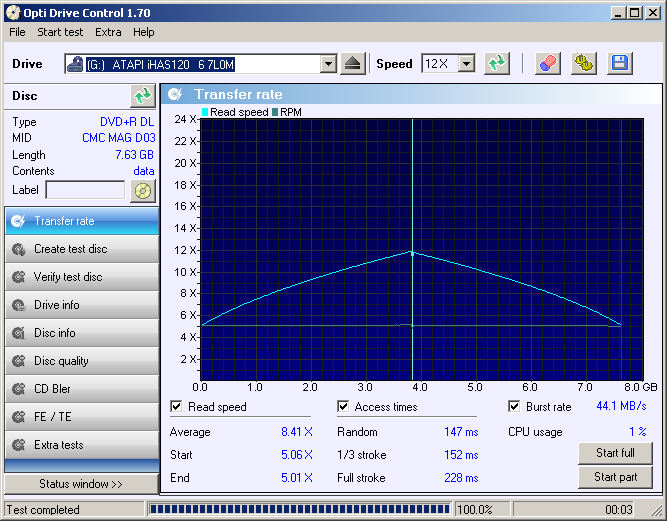Click the Verify test disc icon

point(18,277)
